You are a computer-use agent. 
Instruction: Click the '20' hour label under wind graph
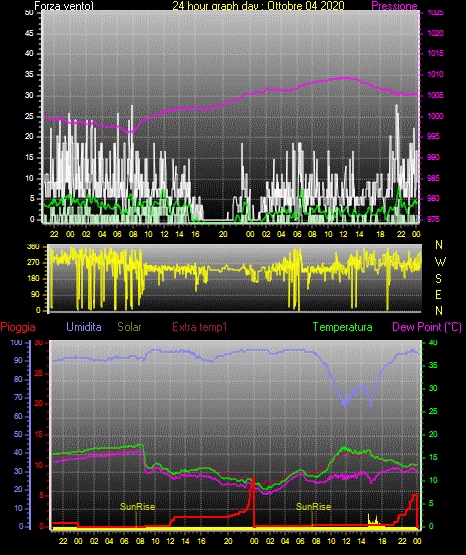(223, 234)
